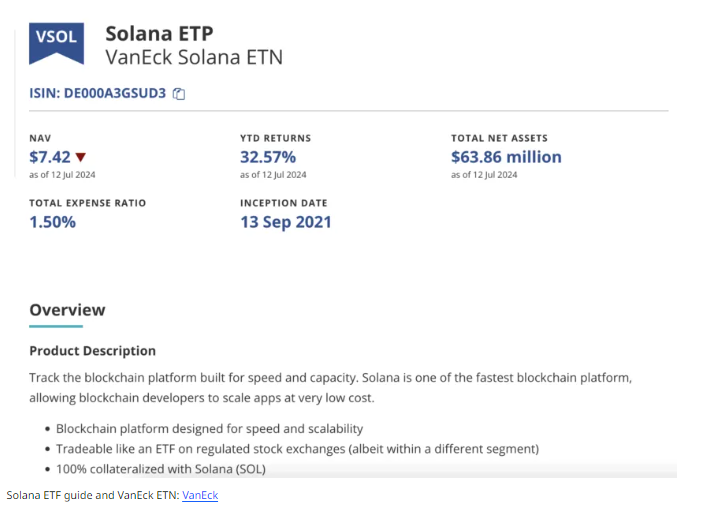
Task: Click the Overview section heading
Action: (x=67, y=310)
